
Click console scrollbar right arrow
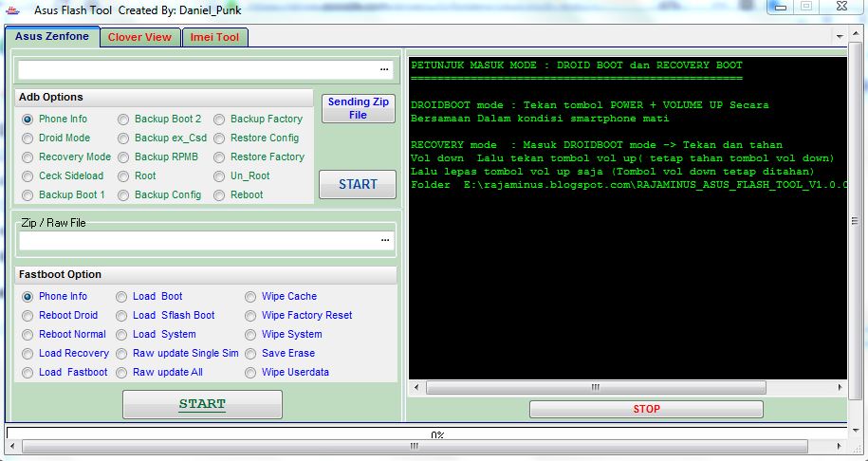(x=840, y=387)
